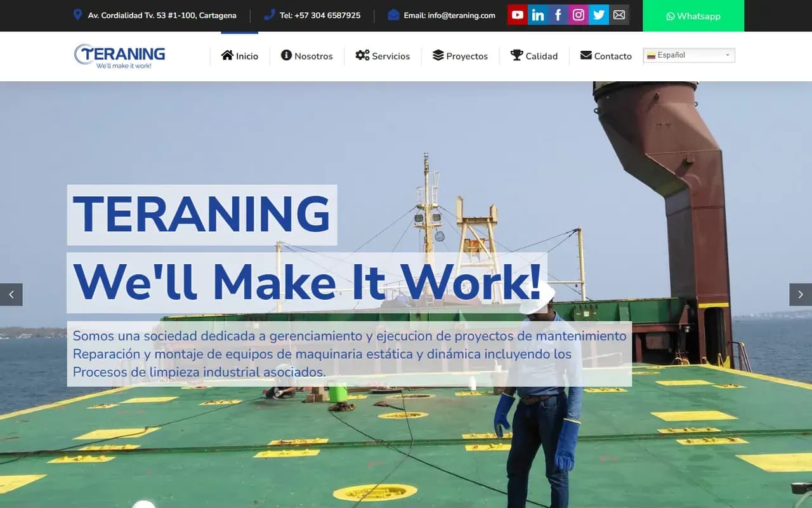The height and width of the screenshot is (508, 812).
Task: Open the Facebook social icon
Action: click(x=558, y=15)
